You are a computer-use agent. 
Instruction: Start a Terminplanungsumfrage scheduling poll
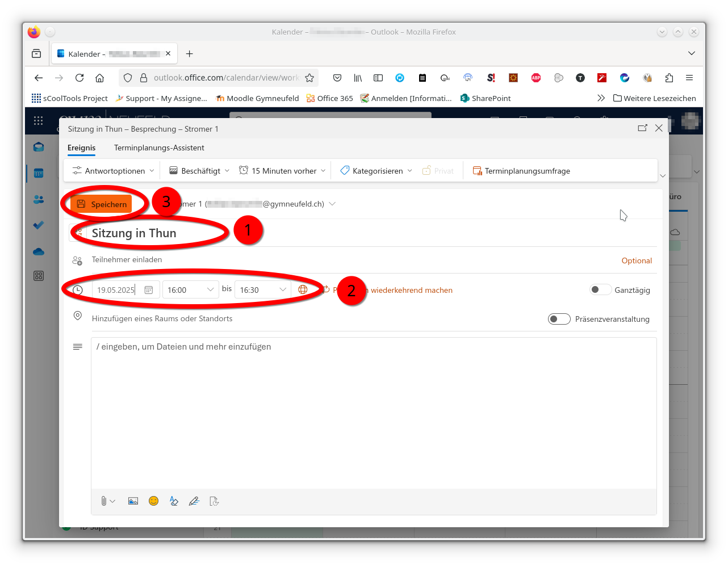521,171
